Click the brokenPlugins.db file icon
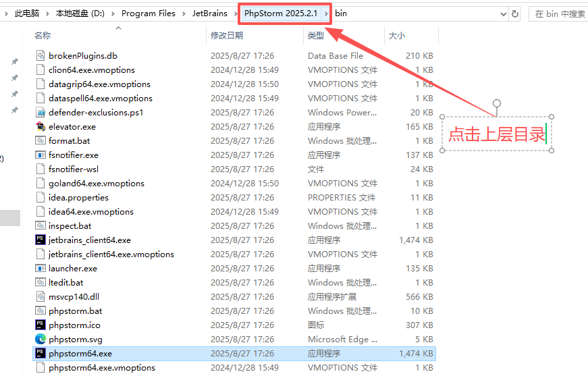Viewport: 588px width, 376px height. pyautogui.click(x=40, y=55)
